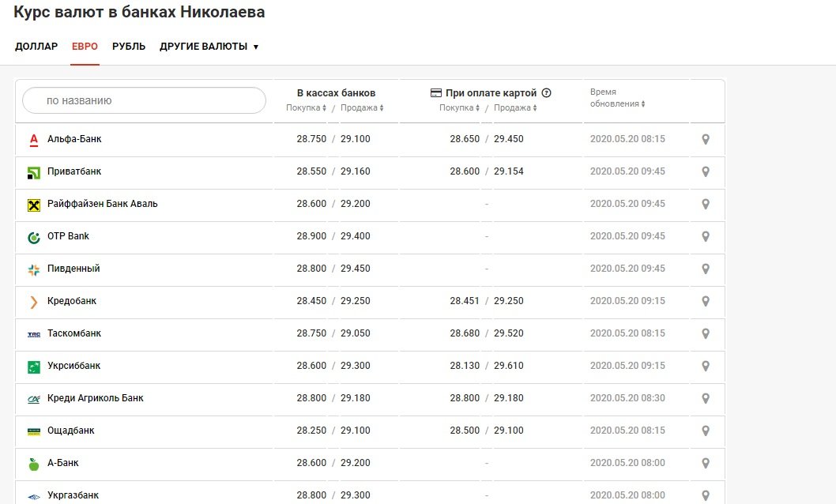Open the Приватбанк link
836x504 pixels.
(74, 171)
